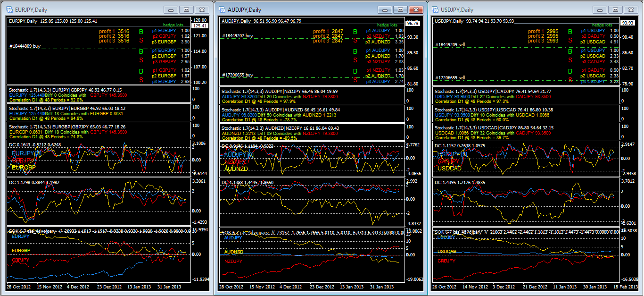644x296 pixels.
Task: Click the AUDJPY chart window icon
Action: pyautogui.click(x=222, y=9)
